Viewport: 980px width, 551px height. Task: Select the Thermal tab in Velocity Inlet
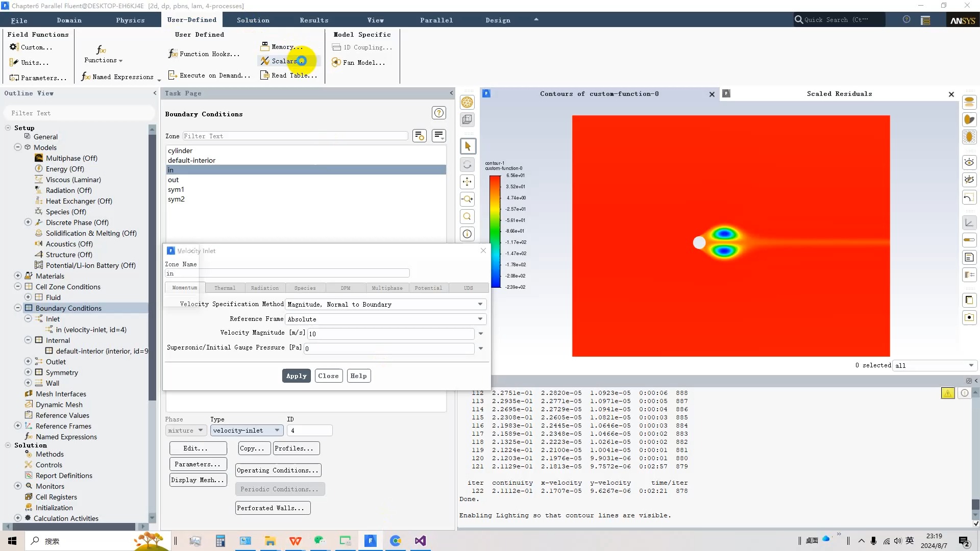point(225,288)
